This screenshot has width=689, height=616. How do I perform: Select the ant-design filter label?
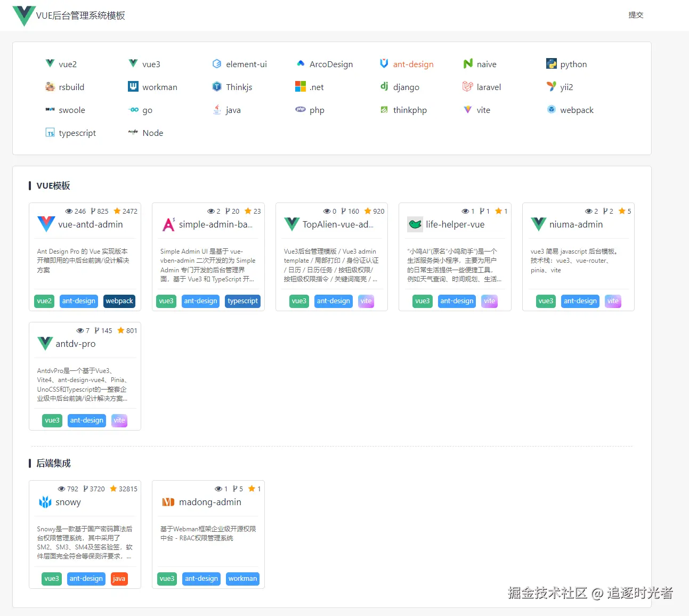pos(413,64)
